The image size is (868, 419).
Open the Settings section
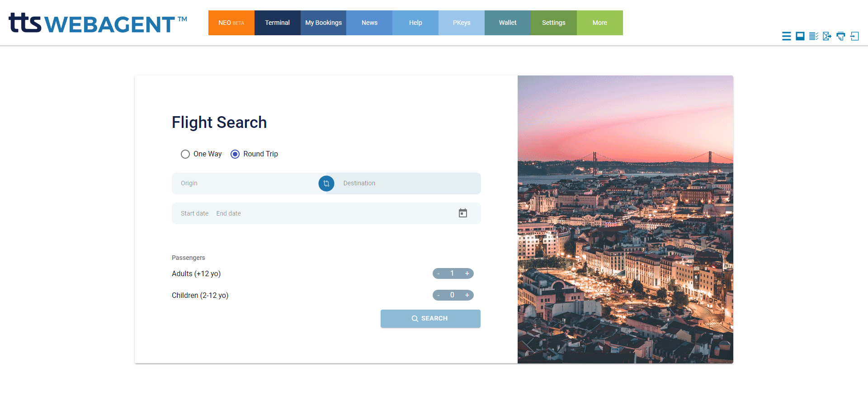click(x=553, y=23)
